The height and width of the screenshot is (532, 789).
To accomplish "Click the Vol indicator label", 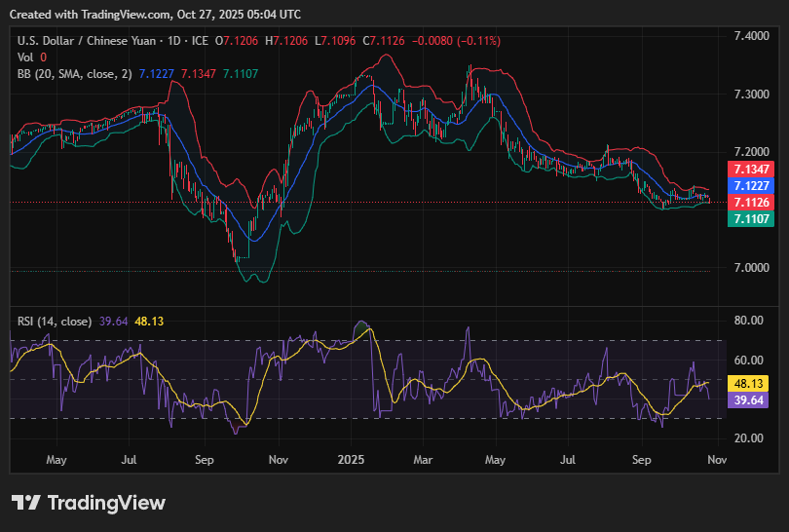I will 25,57.
